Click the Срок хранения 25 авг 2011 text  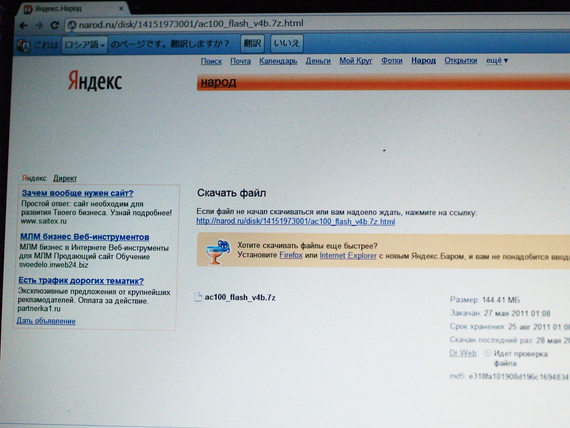click(510, 327)
